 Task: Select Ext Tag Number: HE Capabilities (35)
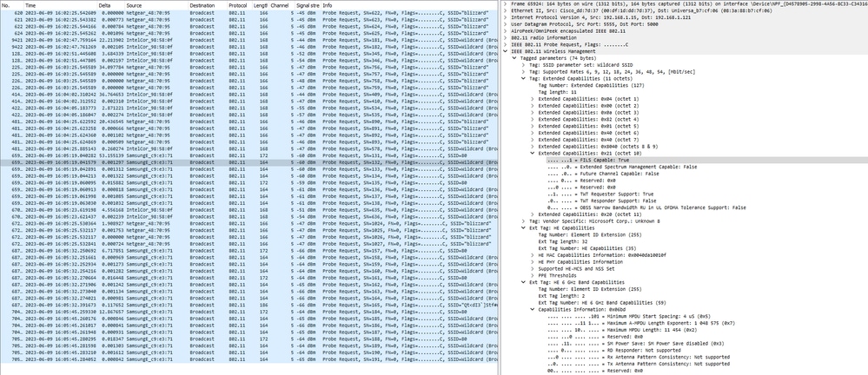(586, 248)
